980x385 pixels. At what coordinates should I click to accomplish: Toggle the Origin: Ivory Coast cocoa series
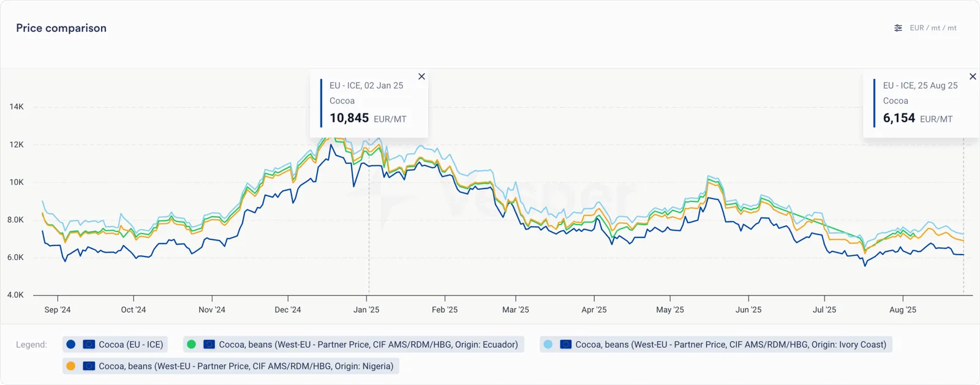click(716, 345)
